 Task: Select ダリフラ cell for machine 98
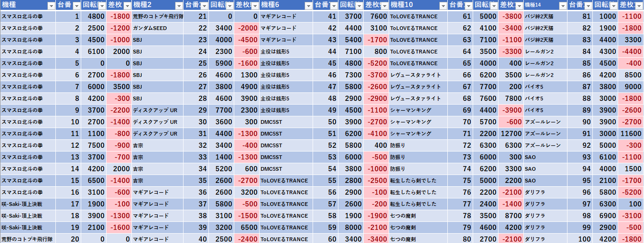coord(545,216)
